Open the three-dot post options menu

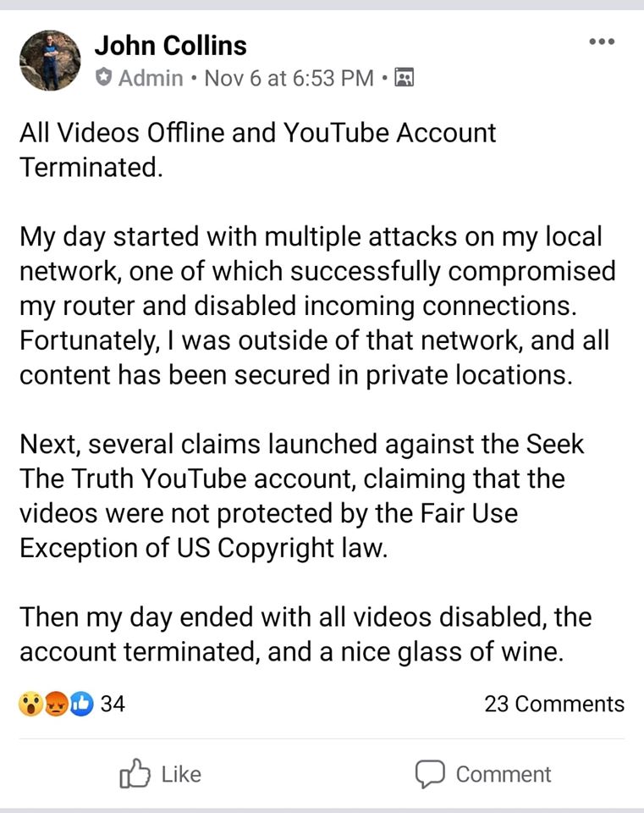click(602, 41)
